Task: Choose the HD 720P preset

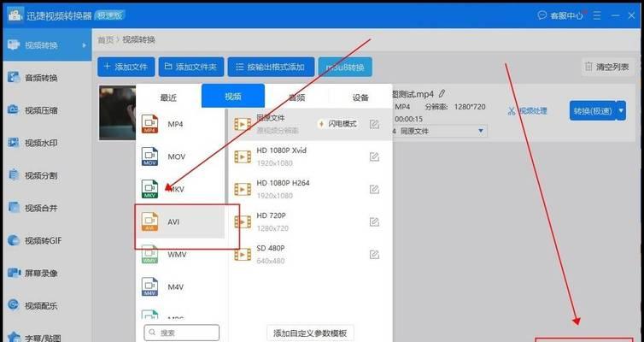Action: (x=310, y=221)
